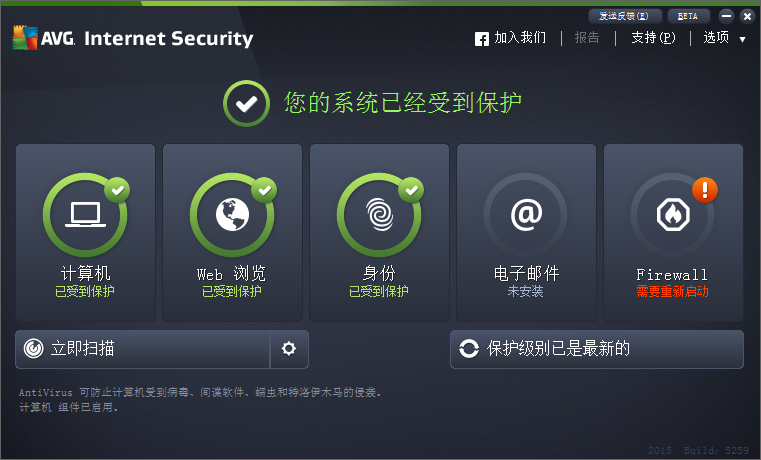Click the AVG logo

(44, 38)
